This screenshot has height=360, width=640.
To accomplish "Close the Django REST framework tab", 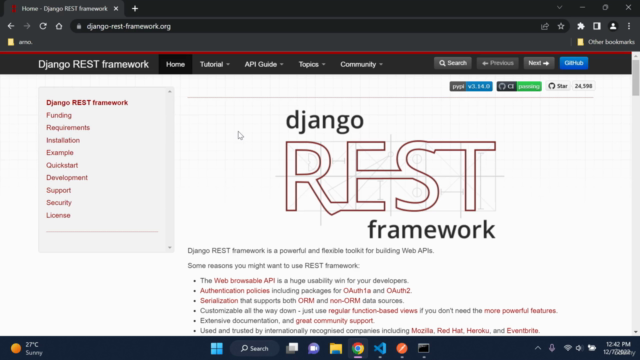I will point(116,9).
